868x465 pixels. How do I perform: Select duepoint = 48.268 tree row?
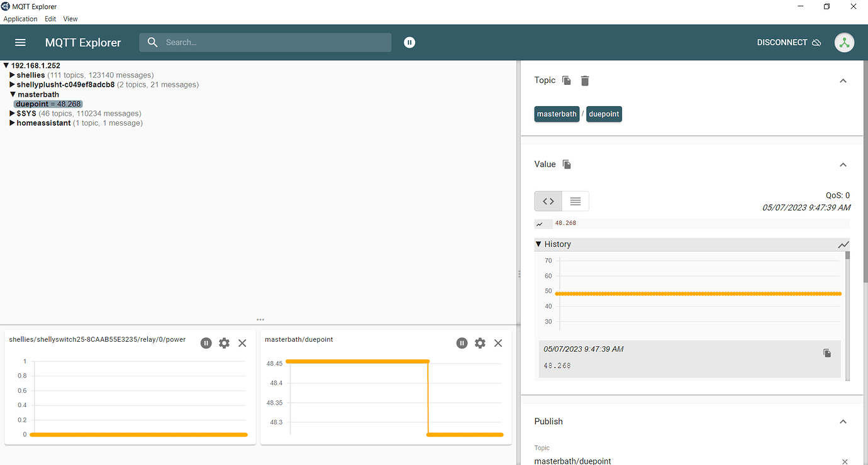point(48,104)
